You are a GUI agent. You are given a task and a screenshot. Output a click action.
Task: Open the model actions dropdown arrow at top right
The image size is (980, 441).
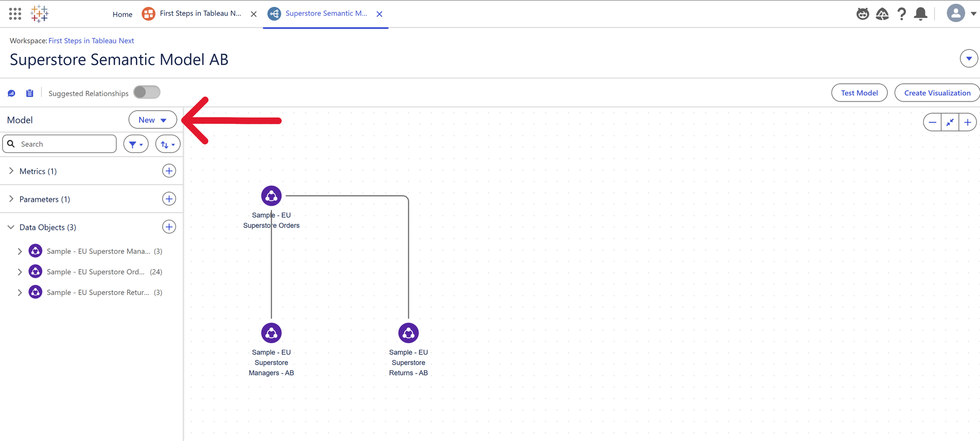click(x=969, y=59)
